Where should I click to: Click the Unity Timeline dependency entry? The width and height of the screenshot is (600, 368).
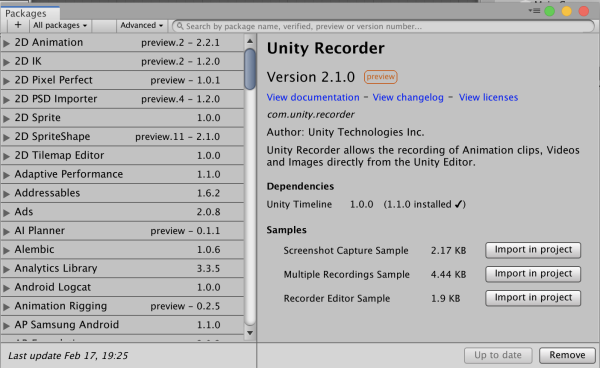pyautogui.click(x=366, y=204)
